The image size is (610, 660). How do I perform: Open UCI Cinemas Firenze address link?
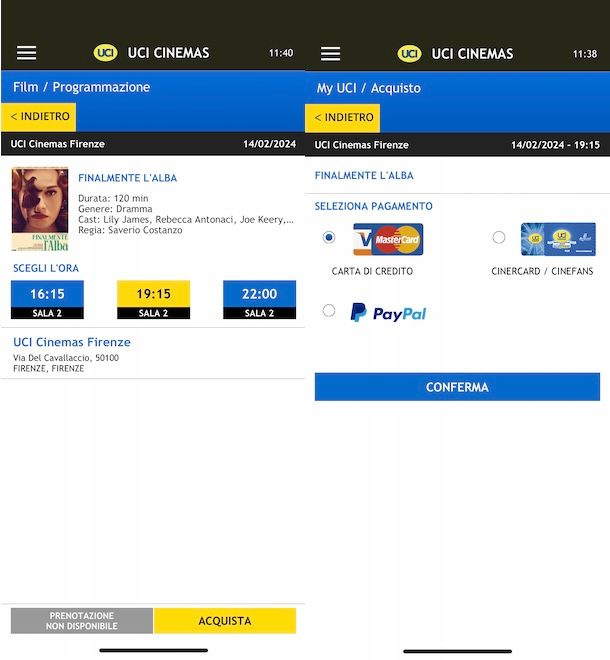[72, 342]
